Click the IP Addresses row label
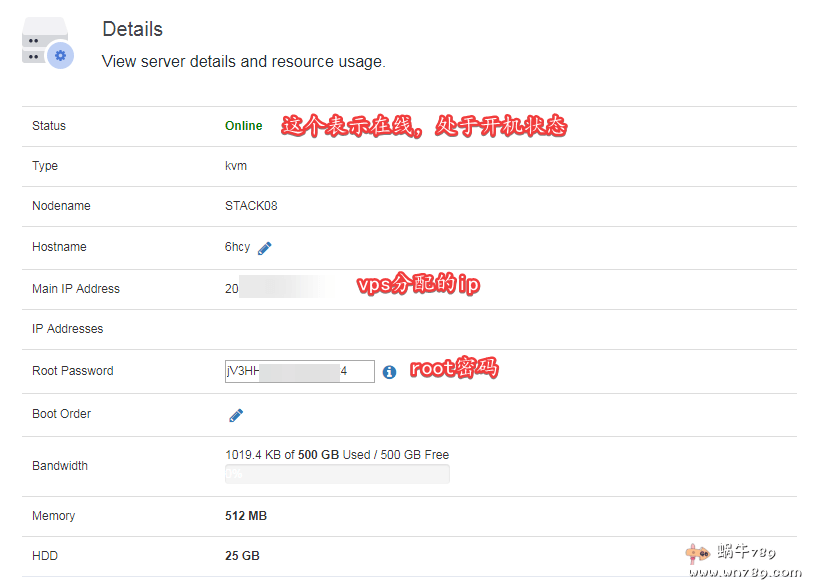 pyautogui.click(x=68, y=329)
